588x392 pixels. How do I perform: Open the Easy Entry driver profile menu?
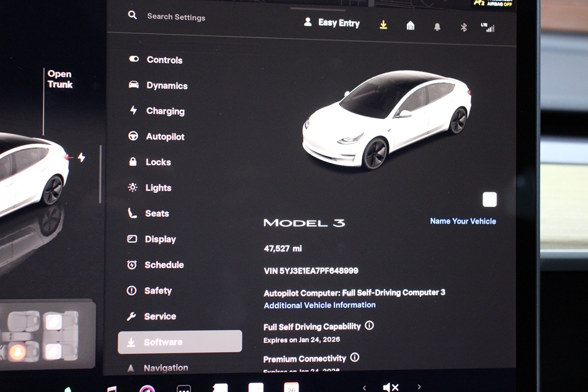(x=332, y=23)
